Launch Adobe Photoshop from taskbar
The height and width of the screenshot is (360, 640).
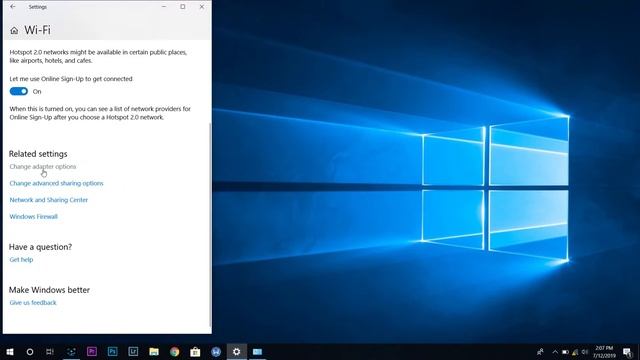click(113, 351)
